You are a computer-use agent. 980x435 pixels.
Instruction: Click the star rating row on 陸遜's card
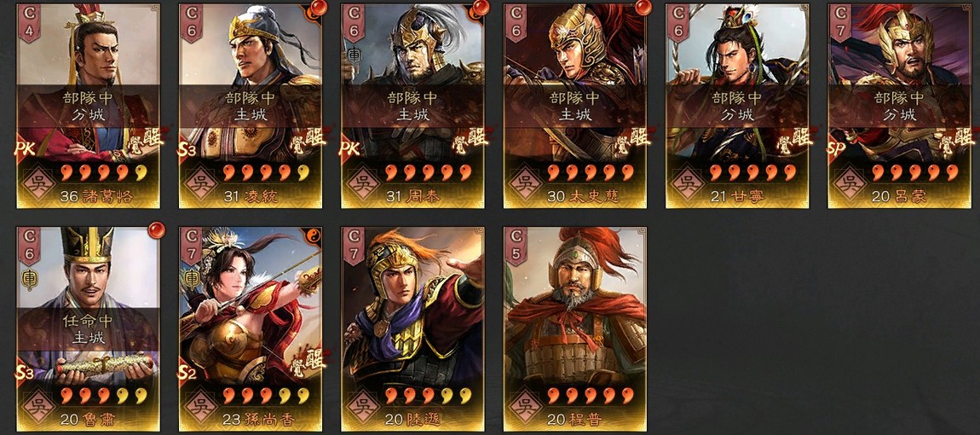(x=428, y=396)
